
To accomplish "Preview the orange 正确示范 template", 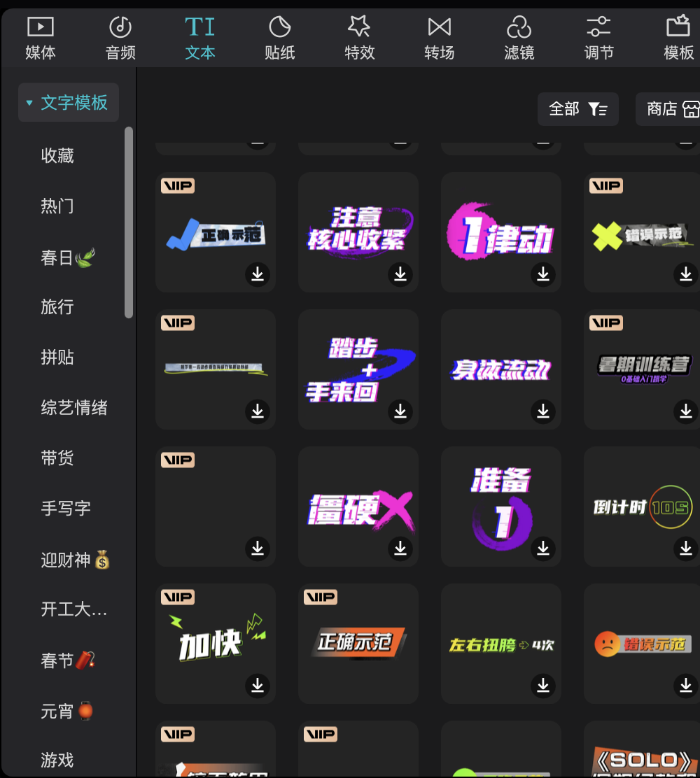I will 358,643.
